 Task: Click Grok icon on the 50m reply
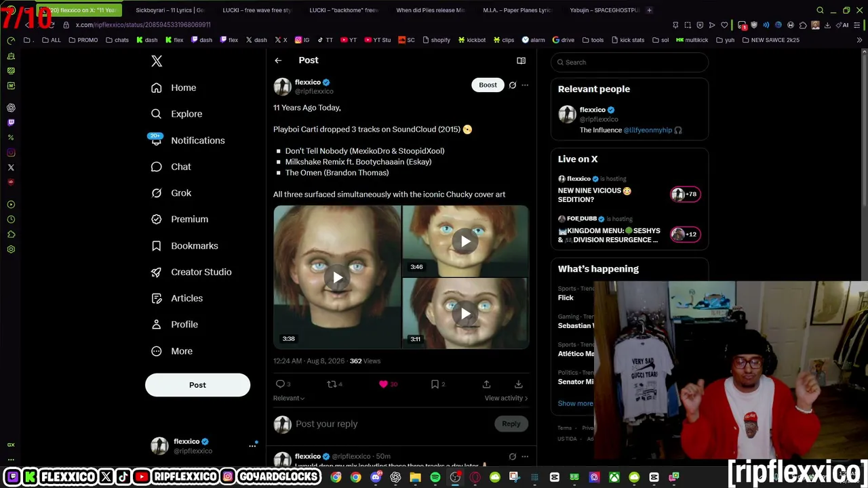coord(513,456)
